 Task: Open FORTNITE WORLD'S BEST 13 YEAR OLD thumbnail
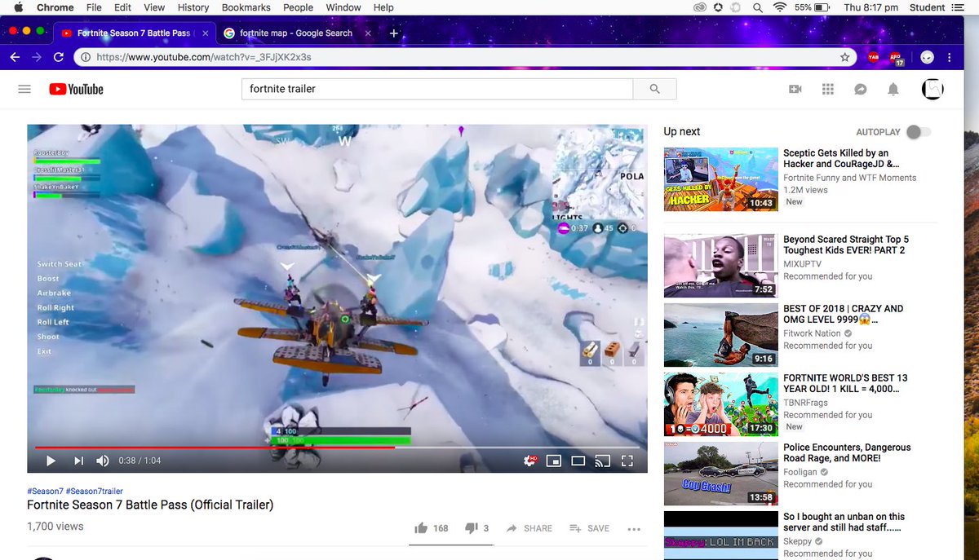tap(720, 403)
